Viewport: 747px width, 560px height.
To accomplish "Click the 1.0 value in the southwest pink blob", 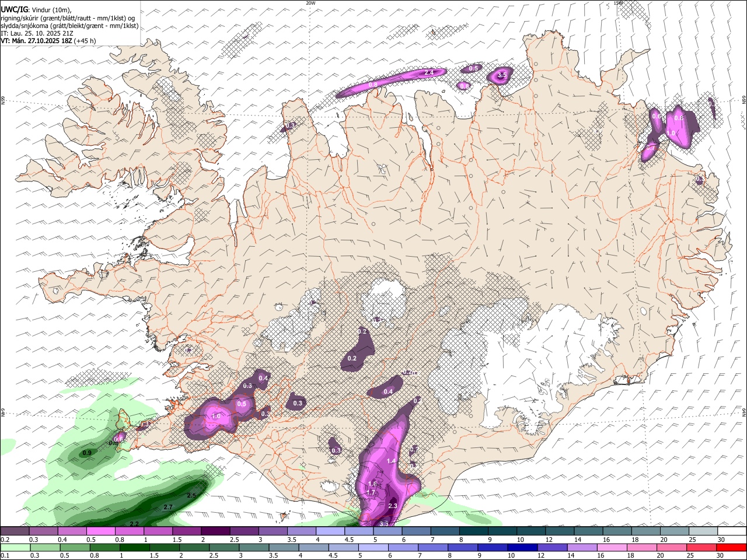I will [x=217, y=416].
